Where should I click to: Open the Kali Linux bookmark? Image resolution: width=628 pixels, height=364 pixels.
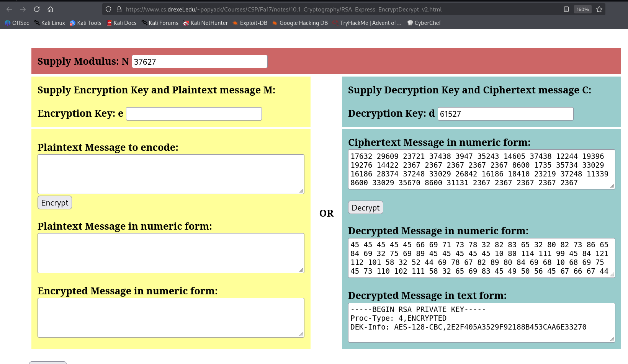pos(49,23)
